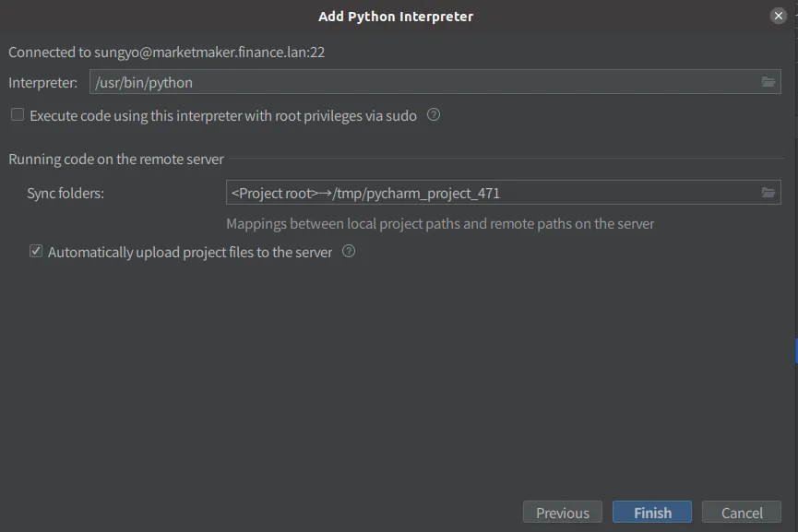Close the Add Python Interpreter dialog
Image resolution: width=798 pixels, height=532 pixels.
[779, 16]
